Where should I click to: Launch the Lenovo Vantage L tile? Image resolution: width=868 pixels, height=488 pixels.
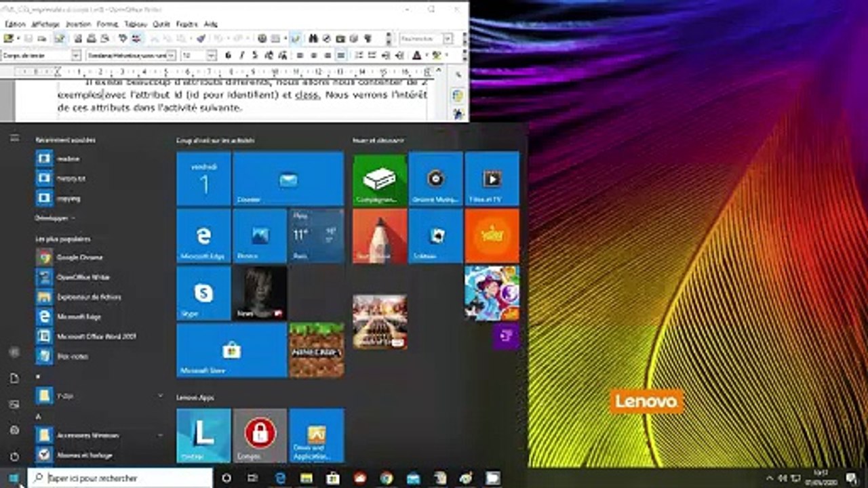tap(203, 435)
